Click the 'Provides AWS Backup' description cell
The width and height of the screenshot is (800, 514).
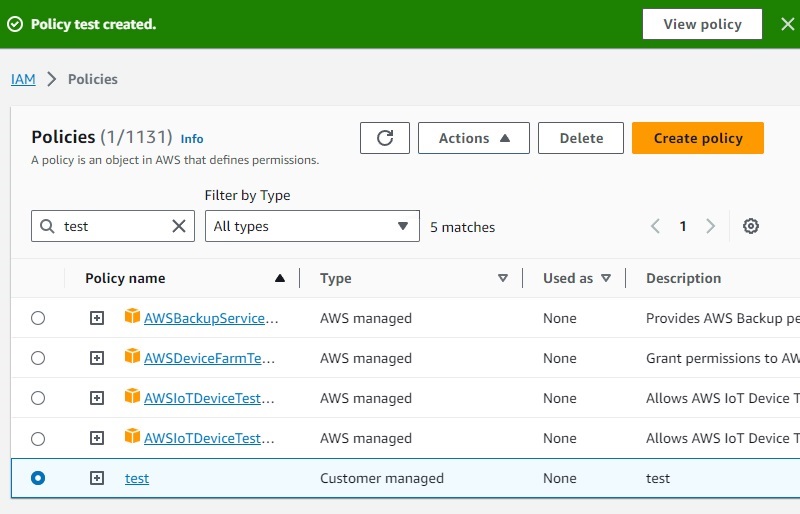coord(722,318)
